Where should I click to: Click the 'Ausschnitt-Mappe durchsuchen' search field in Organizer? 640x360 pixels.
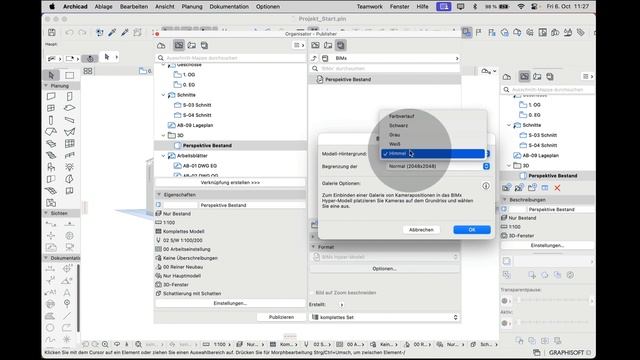coord(230,58)
